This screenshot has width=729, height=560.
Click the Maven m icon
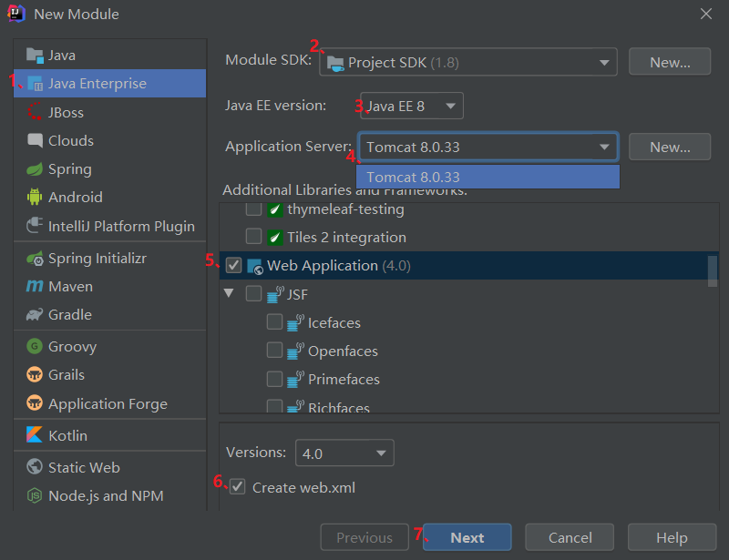coord(35,286)
